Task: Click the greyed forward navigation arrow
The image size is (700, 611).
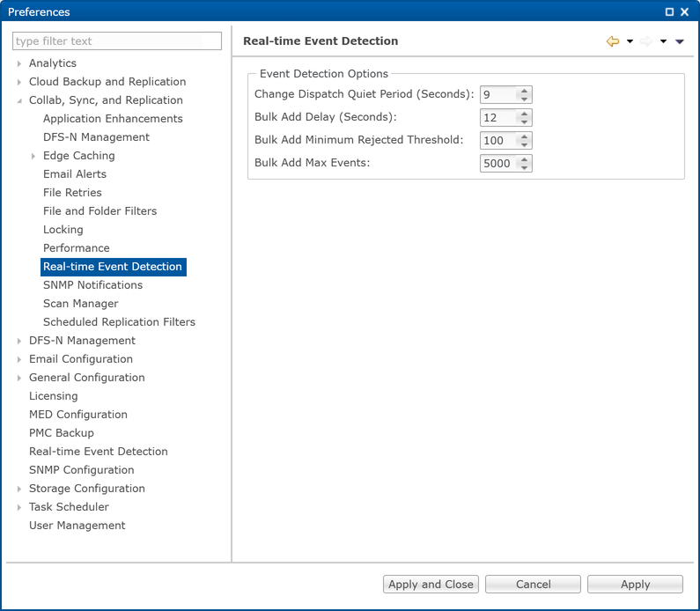Action: pyautogui.click(x=646, y=41)
